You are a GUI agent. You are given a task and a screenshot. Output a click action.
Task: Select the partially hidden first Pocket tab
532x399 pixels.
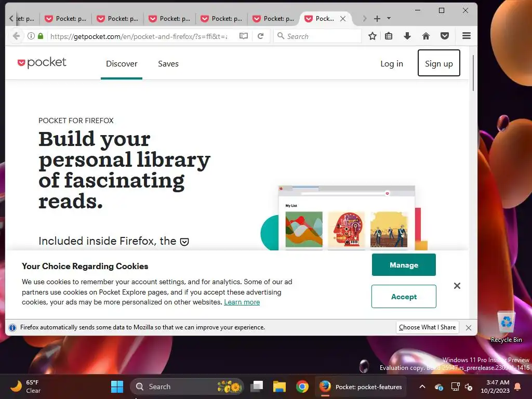pos(25,19)
